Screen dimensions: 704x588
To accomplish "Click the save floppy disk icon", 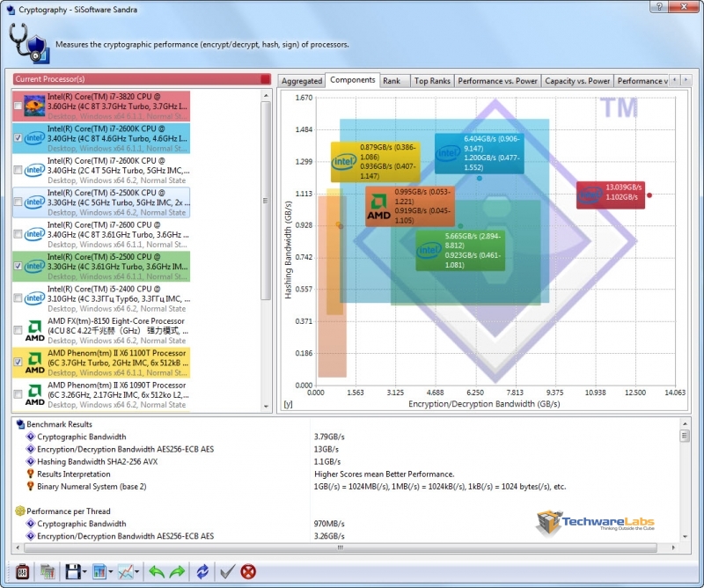I will pos(73,571).
